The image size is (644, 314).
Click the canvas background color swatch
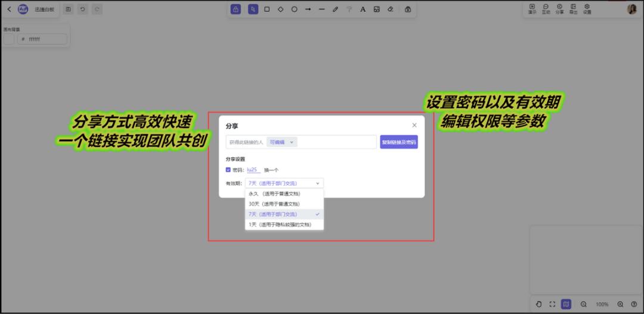[8, 39]
